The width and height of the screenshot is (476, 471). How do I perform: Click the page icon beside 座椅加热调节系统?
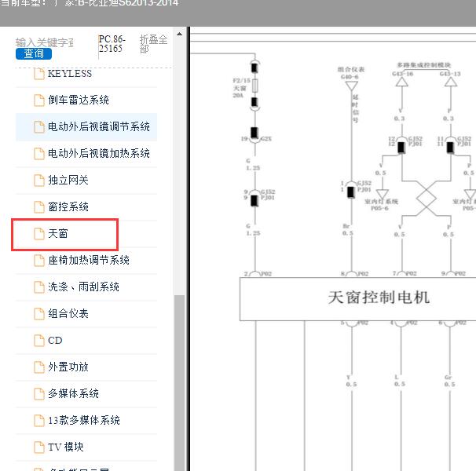tap(38, 261)
